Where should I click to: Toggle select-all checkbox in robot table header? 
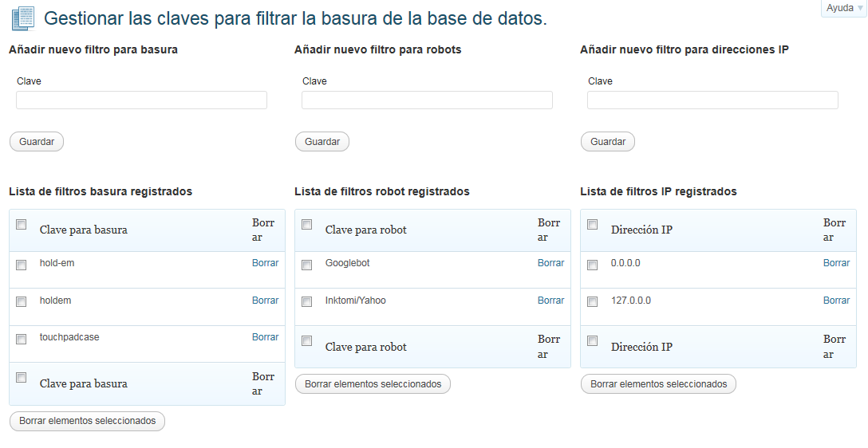pyautogui.click(x=306, y=225)
